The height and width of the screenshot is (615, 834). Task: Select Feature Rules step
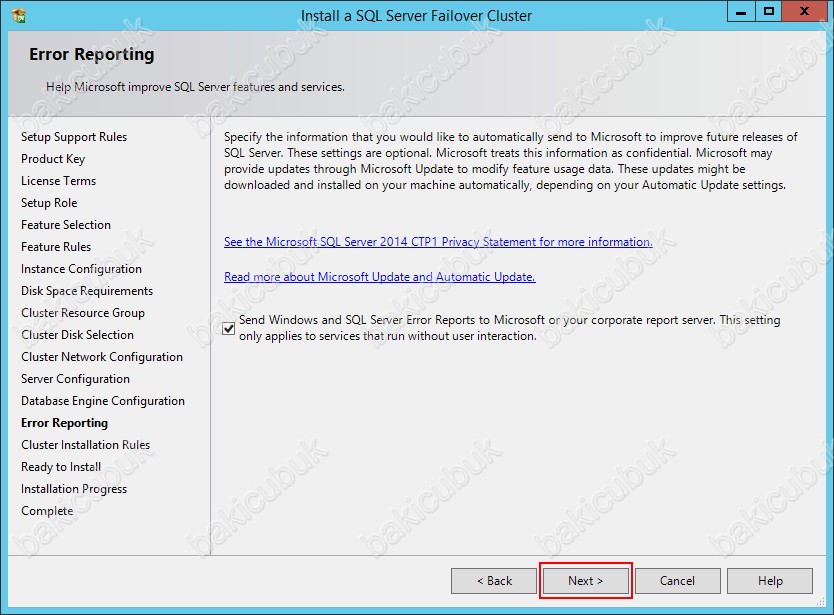click(x=56, y=247)
